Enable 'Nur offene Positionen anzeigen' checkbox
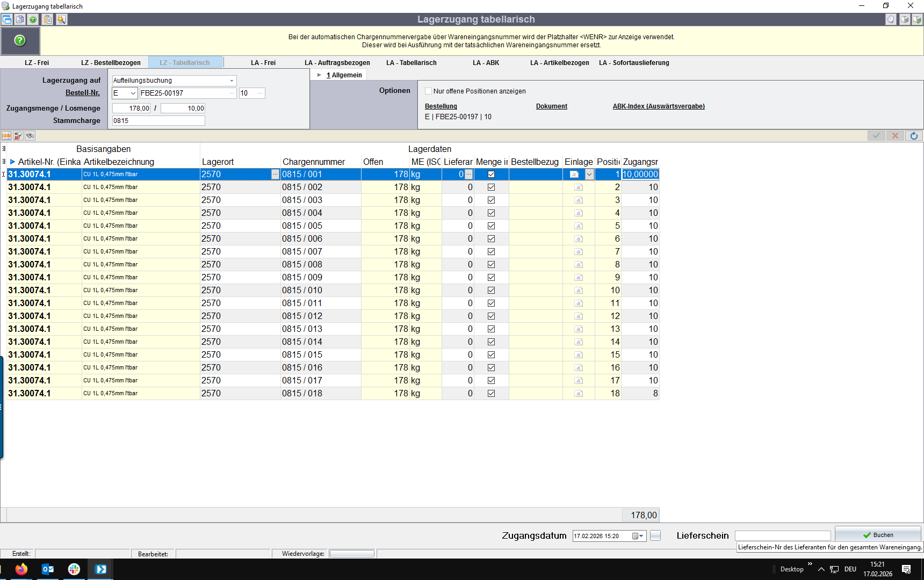Viewport: 924px width, 580px height. click(428, 91)
